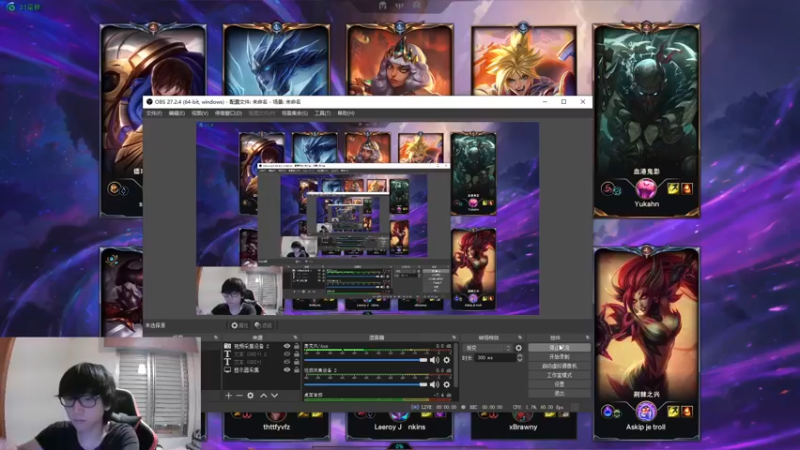Click the 工作室模式 studio mode button
Screen dimensions: 800x450
tap(559, 375)
